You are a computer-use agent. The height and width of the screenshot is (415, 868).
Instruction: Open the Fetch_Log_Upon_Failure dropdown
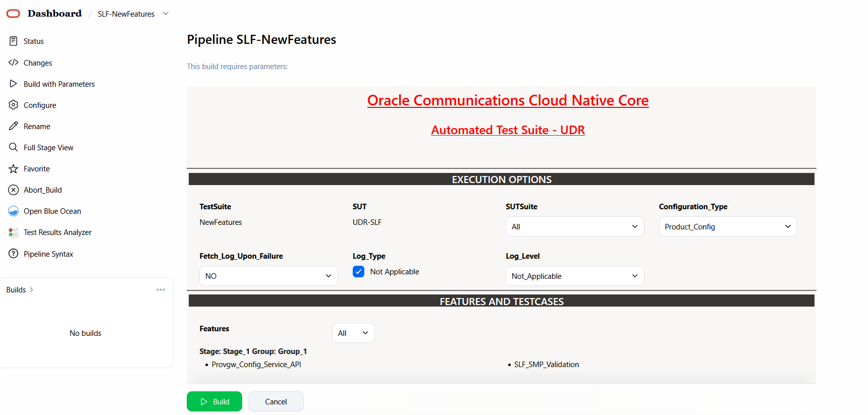[x=268, y=276]
